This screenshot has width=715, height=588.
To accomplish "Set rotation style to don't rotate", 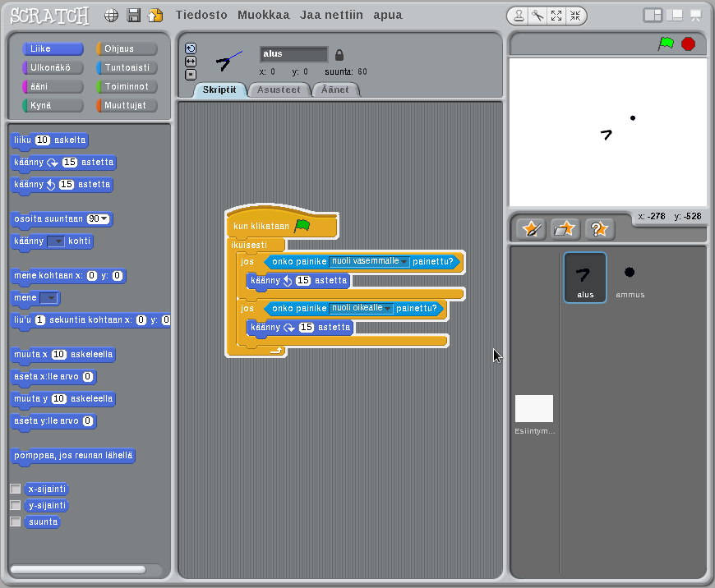I will 191,74.
